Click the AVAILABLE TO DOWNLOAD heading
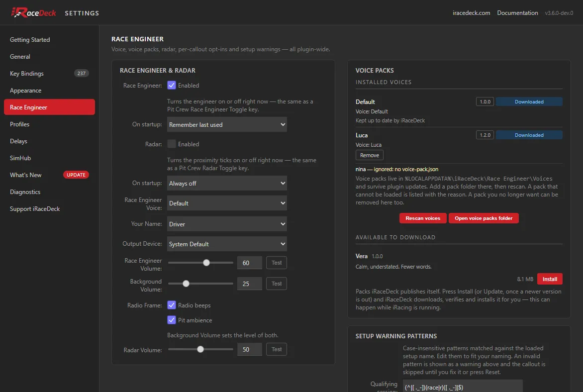This screenshot has height=392, width=583. tap(395, 237)
